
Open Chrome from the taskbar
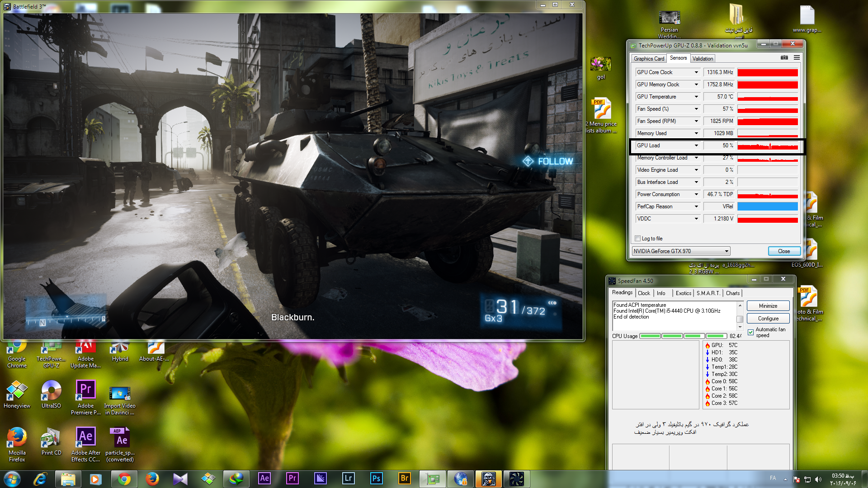[x=124, y=479]
